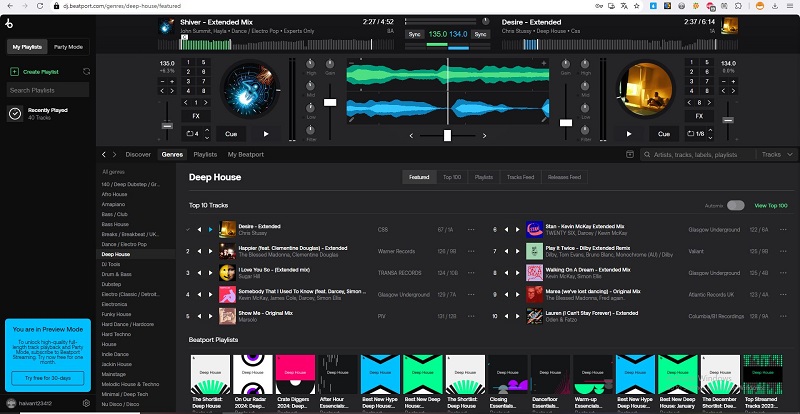
Task: Toggle right deck 1/8 loop button
Action: pyautogui.click(x=695, y=134)
